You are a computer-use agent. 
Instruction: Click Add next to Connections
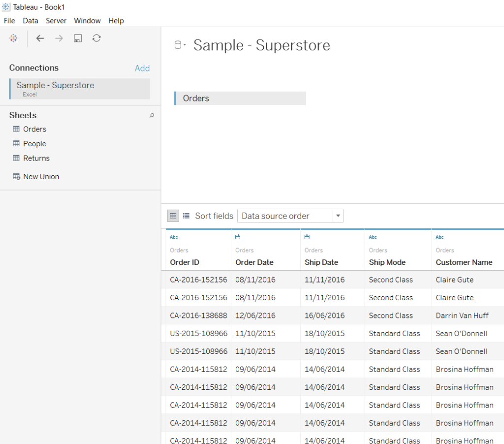[142, 68]
